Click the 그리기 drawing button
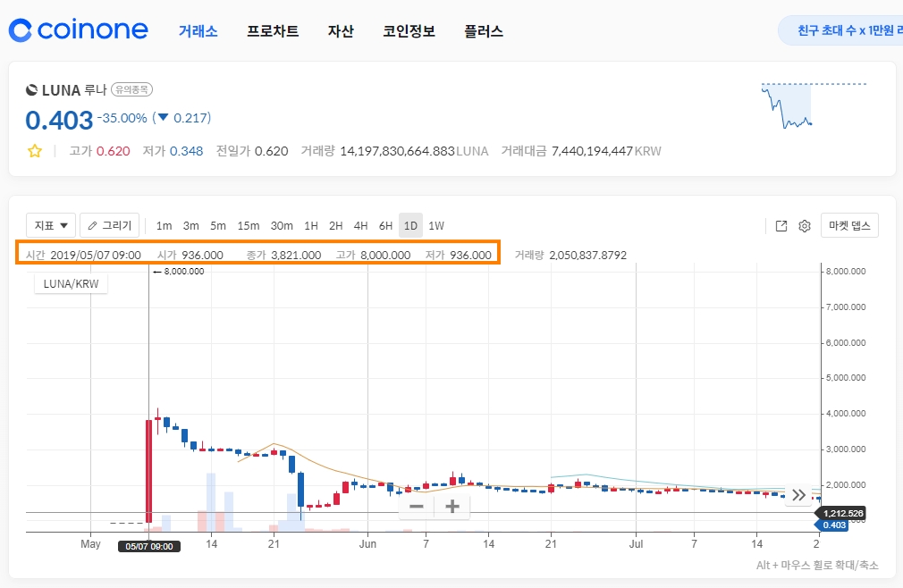 pos(109,225)
